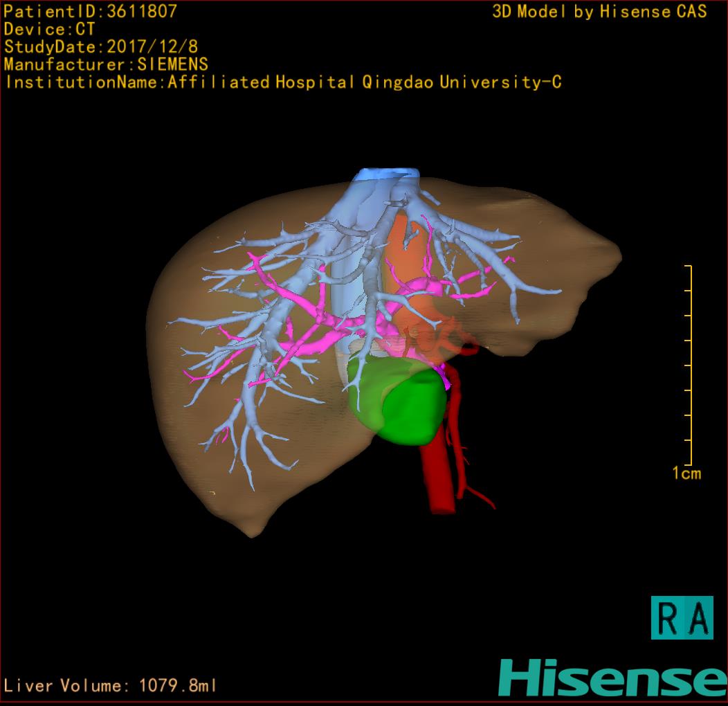The height and width of the screenshot is (706, 728).
Task: Click the InstitutionName Affiliated Hospital Qingdao University text
Action: (283, 82)
